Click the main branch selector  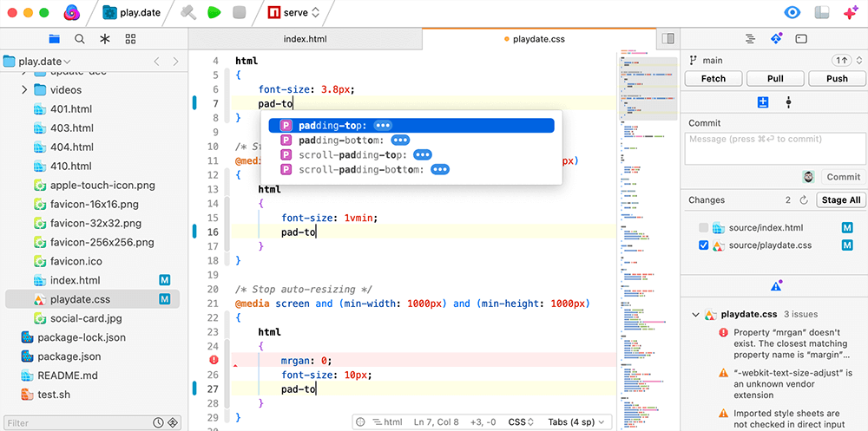click(x=706, y=61)
